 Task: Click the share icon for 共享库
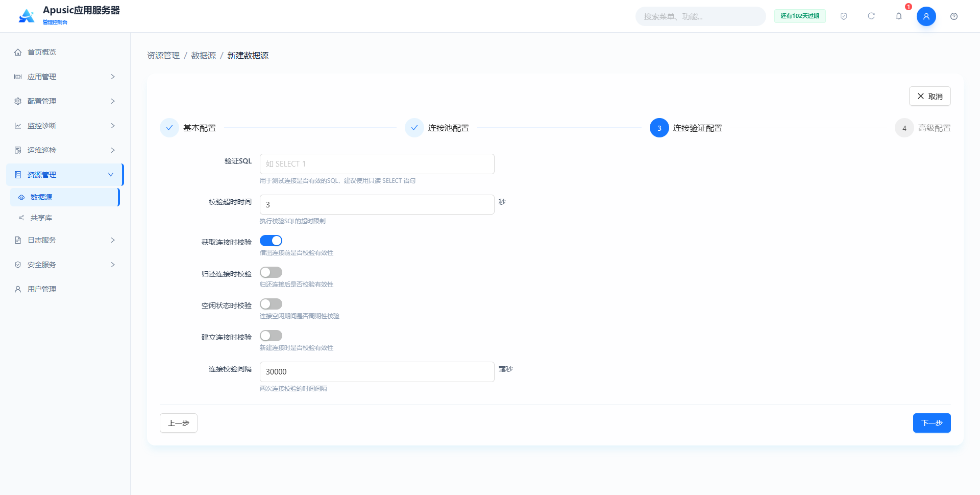[21, 218]
